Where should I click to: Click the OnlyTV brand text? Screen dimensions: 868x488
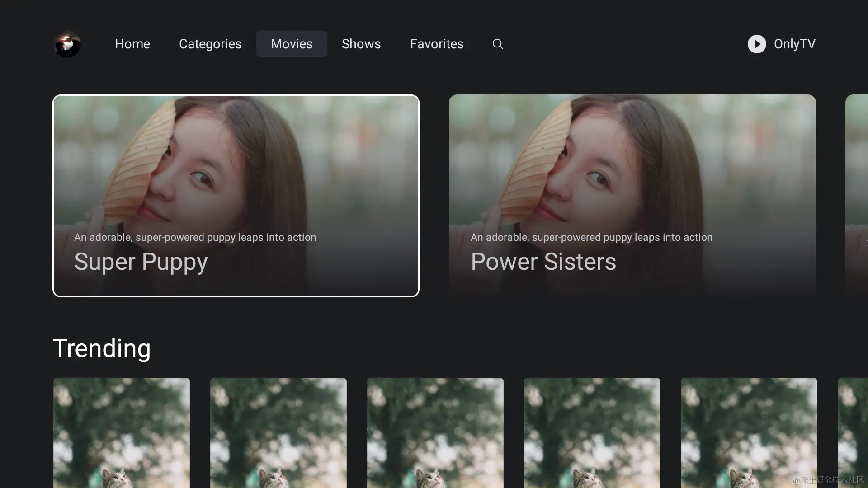coord(794,44)
